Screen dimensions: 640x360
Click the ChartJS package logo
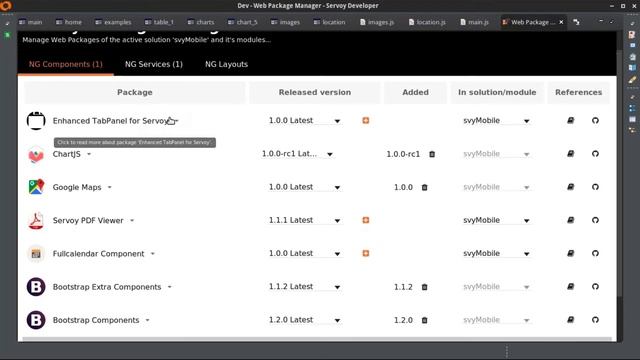(36, 154)
